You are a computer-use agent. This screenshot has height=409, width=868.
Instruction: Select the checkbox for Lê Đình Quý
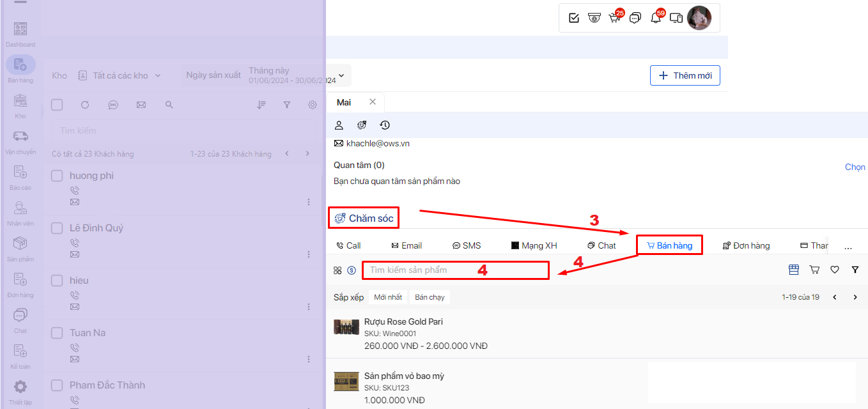[57, 228]
